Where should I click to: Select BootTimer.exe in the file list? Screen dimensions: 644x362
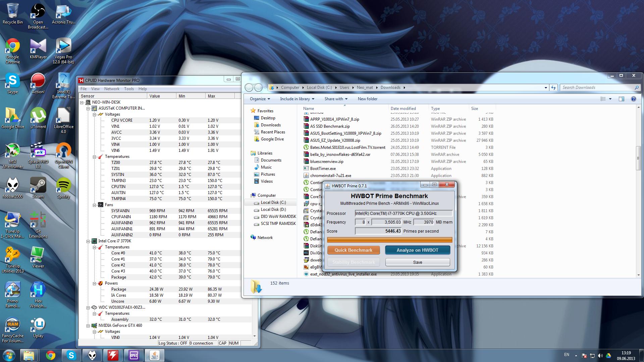[323, 169]
